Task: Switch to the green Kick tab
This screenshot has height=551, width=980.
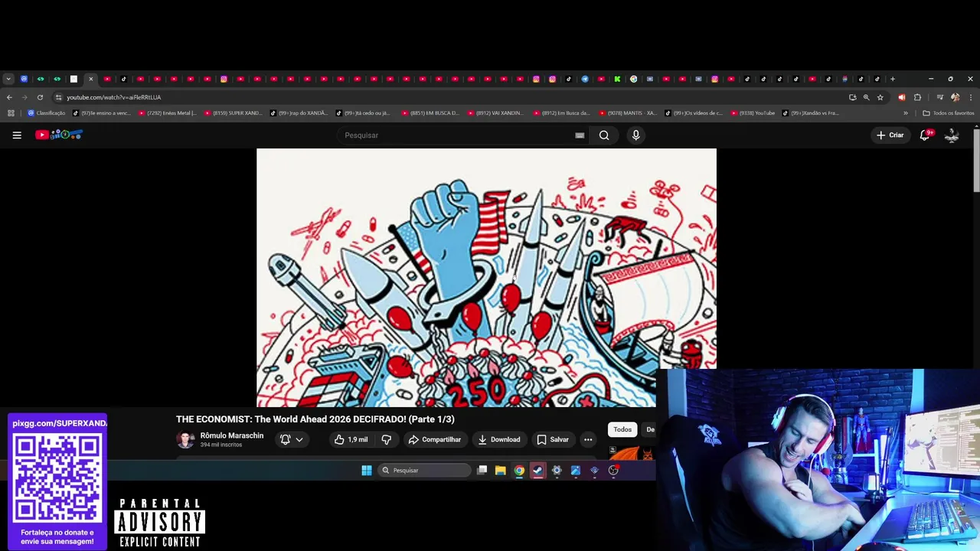Action: click(x=617, y=79)
